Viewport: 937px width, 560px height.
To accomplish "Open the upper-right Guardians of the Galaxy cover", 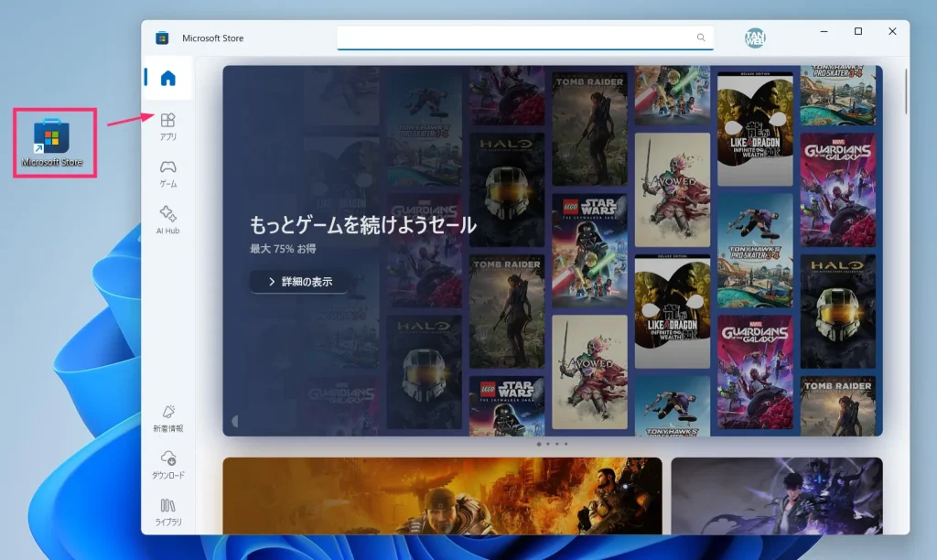I will (x=838, y=189).
